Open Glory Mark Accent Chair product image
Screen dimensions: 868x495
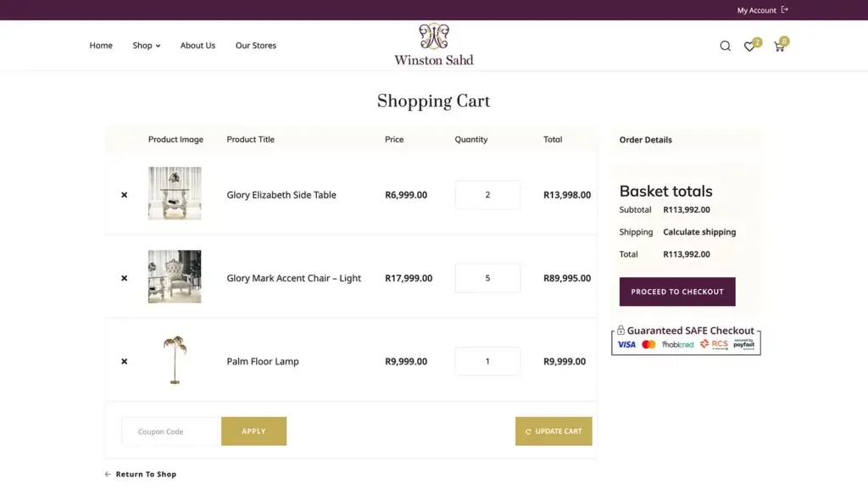click(x=175, y=276)
